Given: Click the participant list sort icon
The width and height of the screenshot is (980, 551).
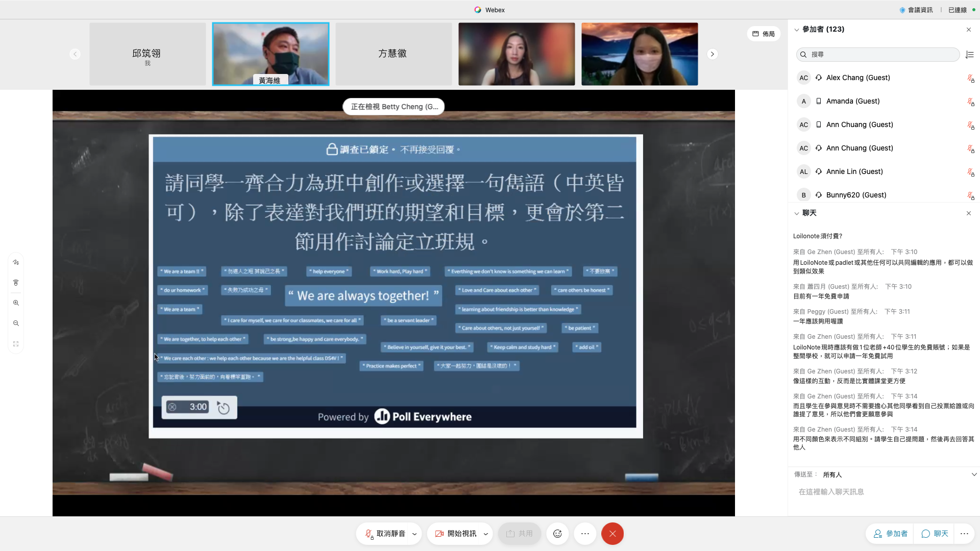Looking at the screenshot, I should (x=970, y=55).
